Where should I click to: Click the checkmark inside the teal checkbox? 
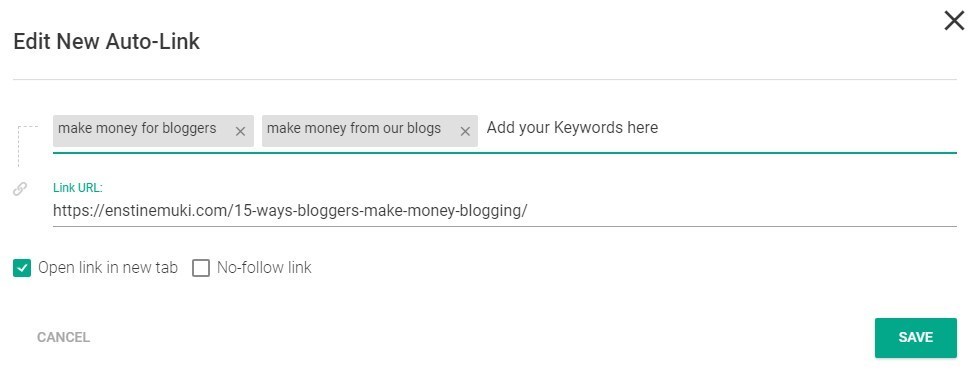coord(22,269)
